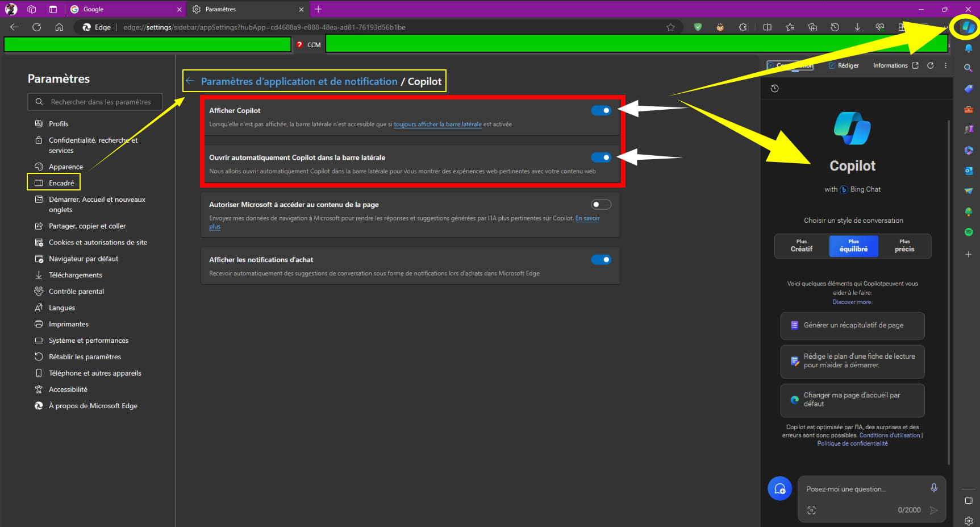
Task: Go back to Paramètres d'application et de notification
Action: (299, 81)
